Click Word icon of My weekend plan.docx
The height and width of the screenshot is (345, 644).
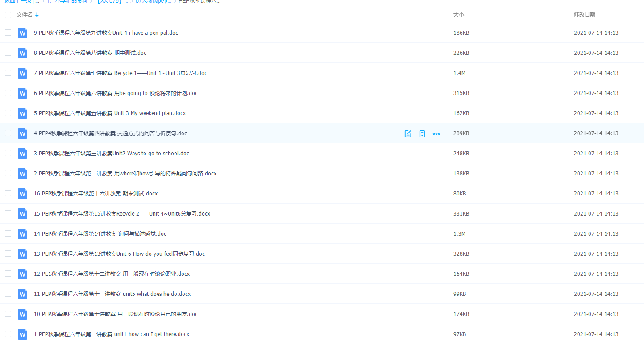(22, 113)
